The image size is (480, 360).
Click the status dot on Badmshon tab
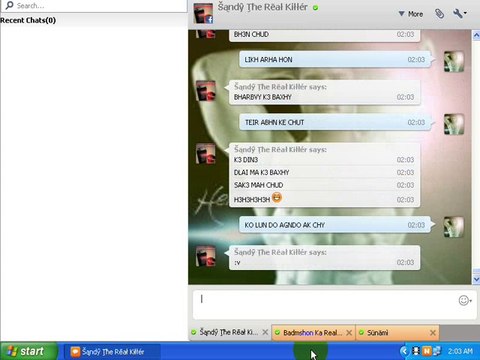point(277,333)
